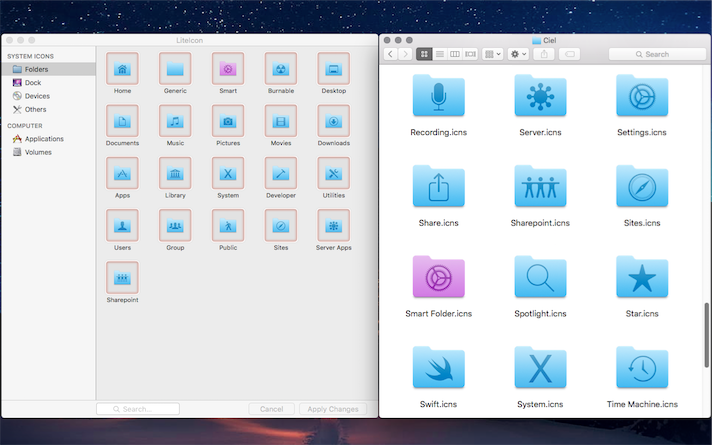This screenshot has width=712, height=445.
Task: Pick the Users folder icon
Action: tap(122, 225)
